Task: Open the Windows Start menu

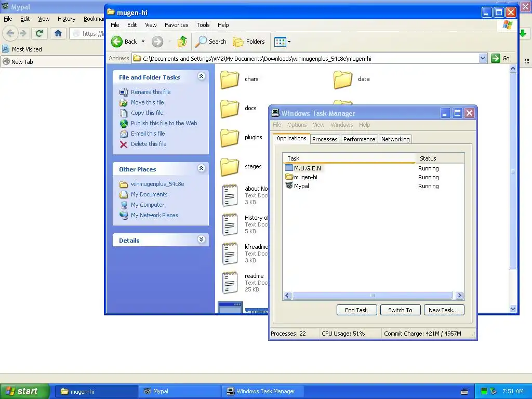Action: [x=25, y=391]
